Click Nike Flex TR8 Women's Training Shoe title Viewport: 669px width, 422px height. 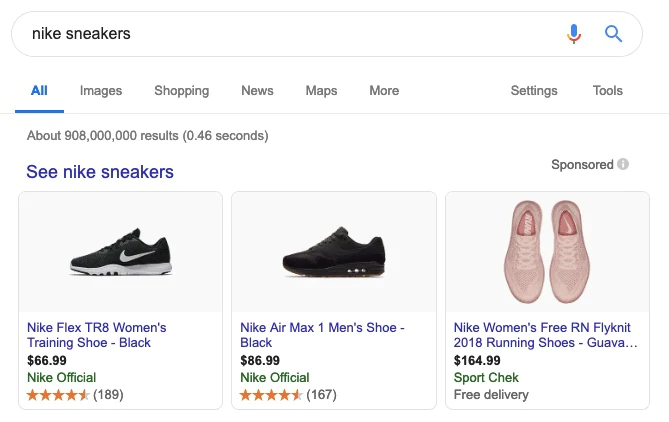(x=96, y=335)
